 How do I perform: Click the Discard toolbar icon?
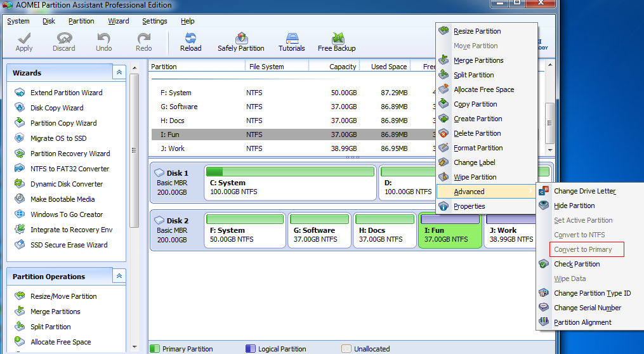64,38
